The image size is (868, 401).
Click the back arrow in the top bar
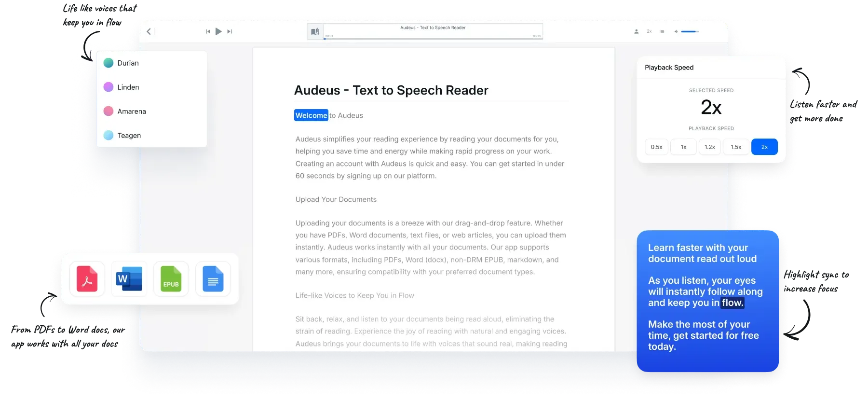pyautogui.click(x=149, y=31)
